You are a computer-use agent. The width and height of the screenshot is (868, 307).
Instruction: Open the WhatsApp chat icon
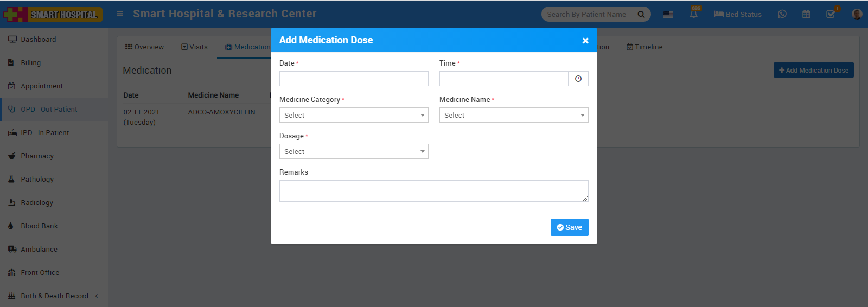(782, 14)
